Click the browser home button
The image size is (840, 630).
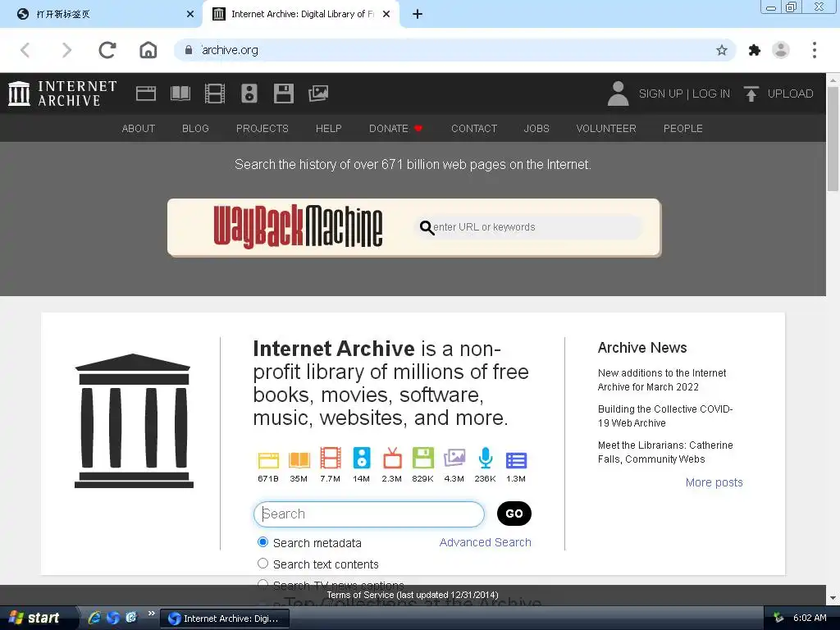pyautogui.click(x=148, y=50)
